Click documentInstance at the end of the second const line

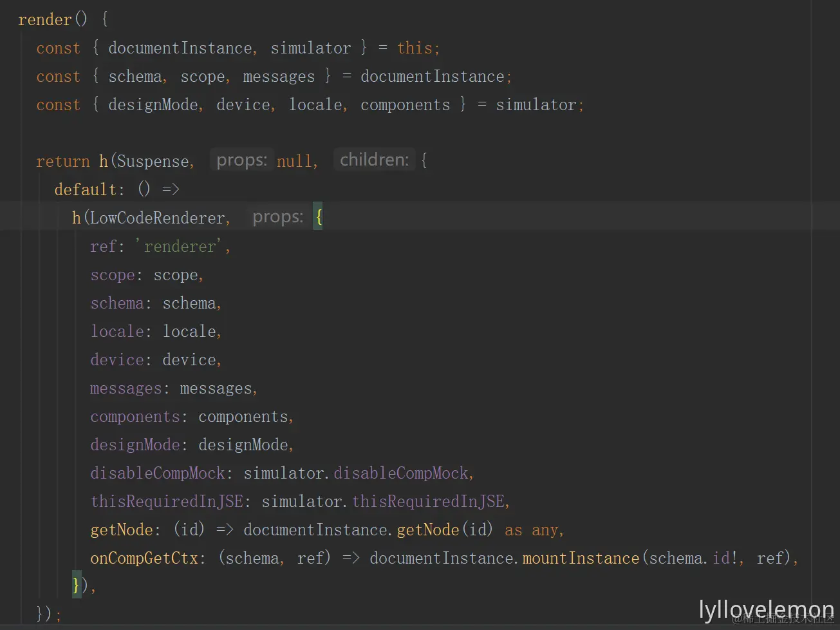(433, 77)
